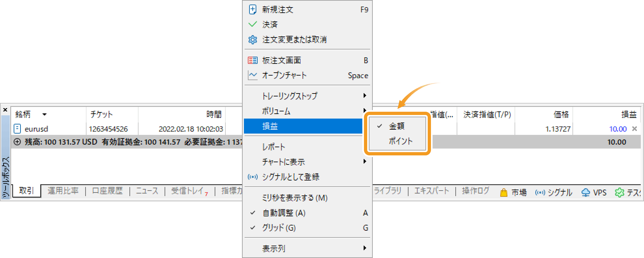This screenshot has height=258, width=644.
Task: Choose シグナルとして登録 menu entry
Action: click(307, 177)
